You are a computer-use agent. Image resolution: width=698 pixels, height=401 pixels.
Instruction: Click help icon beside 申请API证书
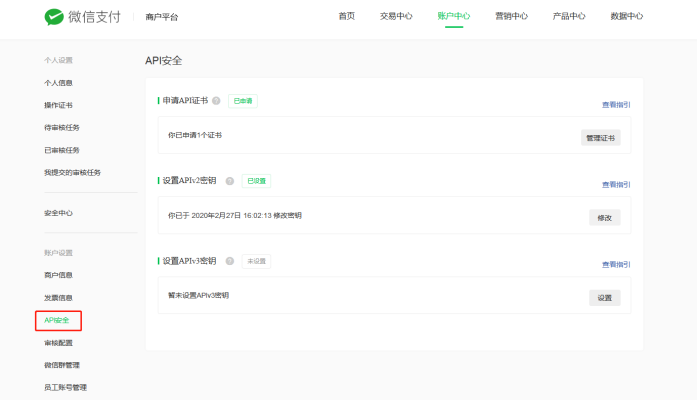tap(216, 101)
